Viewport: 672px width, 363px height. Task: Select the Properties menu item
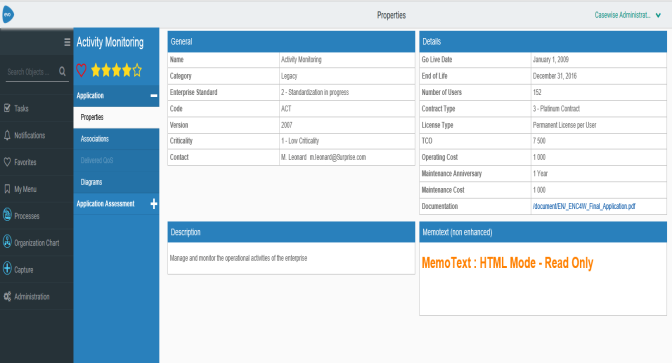click(x=116, y=117)
